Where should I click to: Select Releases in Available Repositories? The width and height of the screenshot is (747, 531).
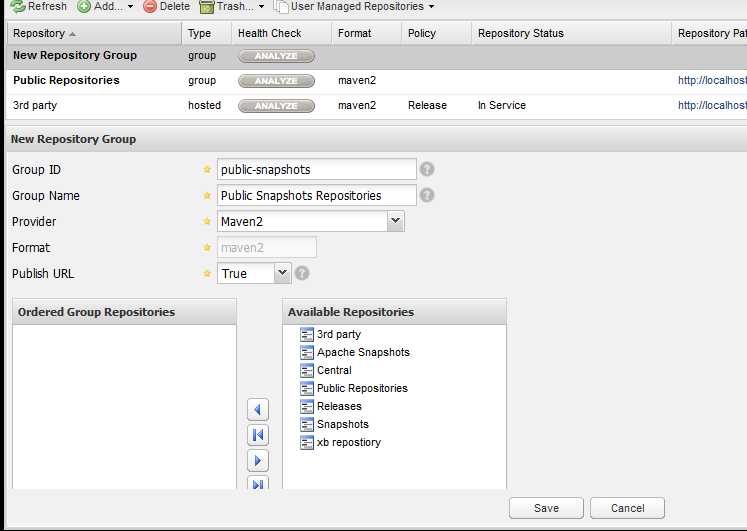pos(339,406)
